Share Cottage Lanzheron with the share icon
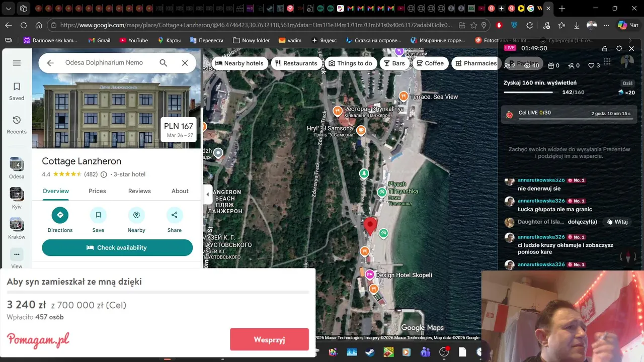 175,215
